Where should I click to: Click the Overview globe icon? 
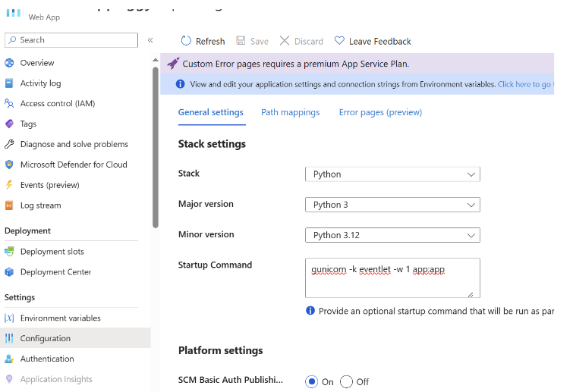pyautogui.click(x=9, y=63)
